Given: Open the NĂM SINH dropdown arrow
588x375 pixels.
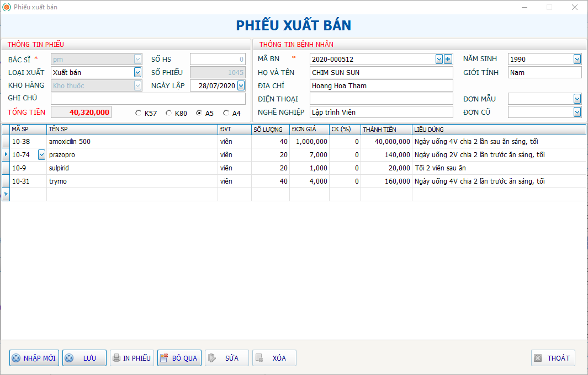Looking at the screenshot, I should (577, 59).
